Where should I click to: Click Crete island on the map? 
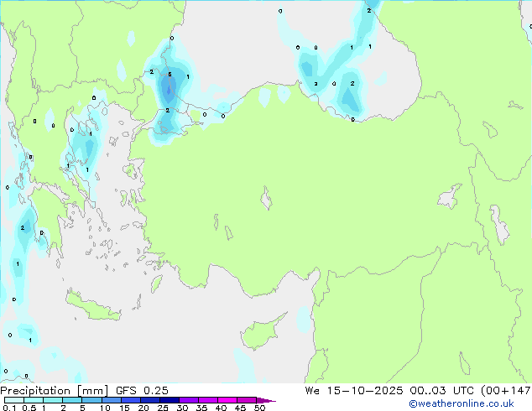[93, 307]
